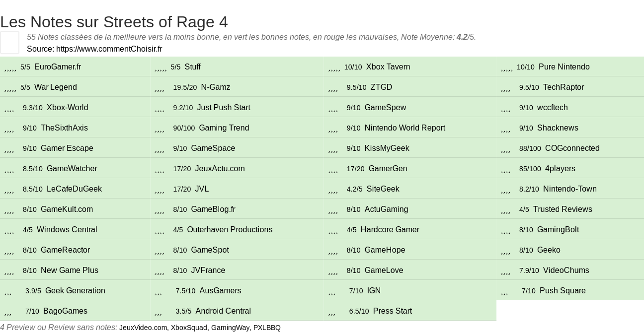Open the BagoGames review entry
644x333 pixels.
click(75, 311)
